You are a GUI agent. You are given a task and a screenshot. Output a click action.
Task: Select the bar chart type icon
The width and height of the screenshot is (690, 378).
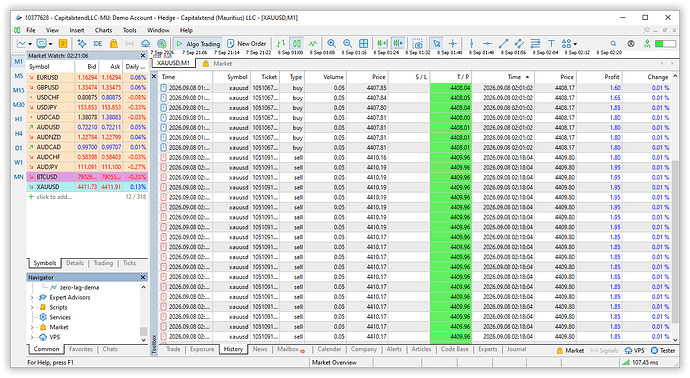pos(281,44)
